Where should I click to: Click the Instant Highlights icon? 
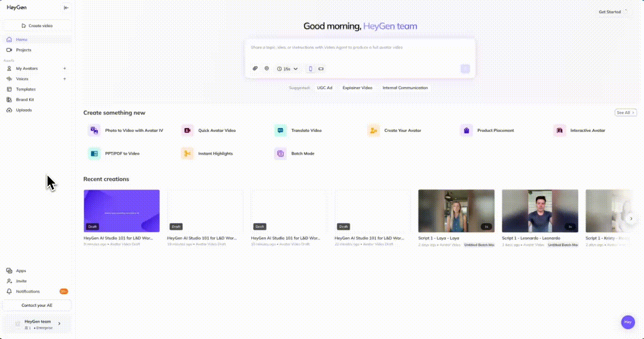pos(187,153)
